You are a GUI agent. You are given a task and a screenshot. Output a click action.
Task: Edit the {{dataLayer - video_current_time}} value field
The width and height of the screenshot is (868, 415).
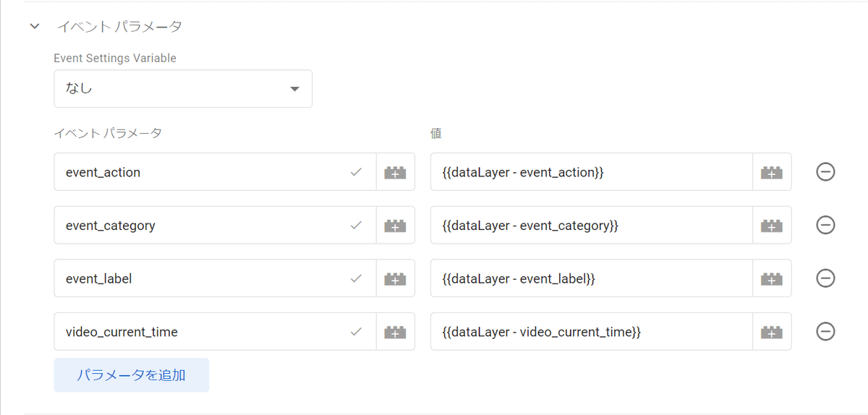point(592,332)
